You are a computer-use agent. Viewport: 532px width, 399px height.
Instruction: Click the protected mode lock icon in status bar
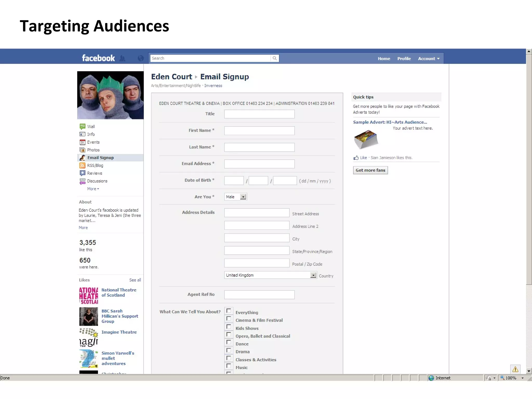pos(489,378)
